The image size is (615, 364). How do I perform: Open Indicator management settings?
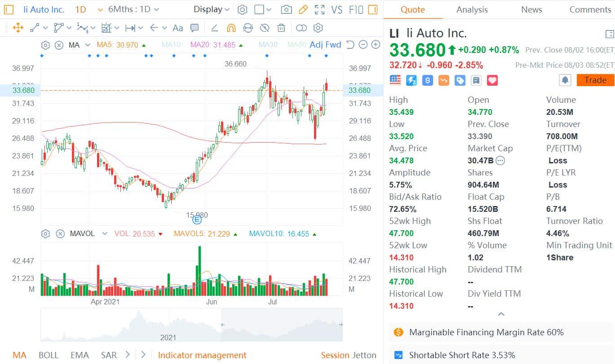(202, 355)
